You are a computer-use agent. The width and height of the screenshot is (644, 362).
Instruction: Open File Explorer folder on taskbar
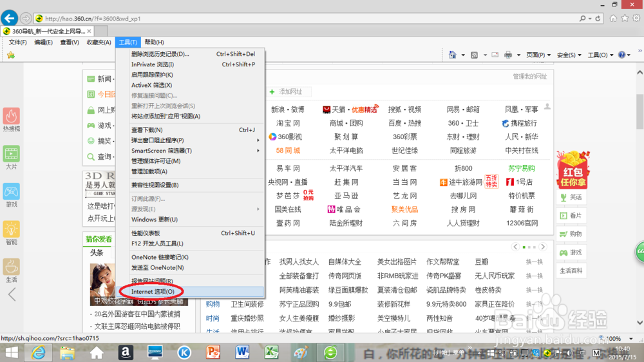[68, 352]
